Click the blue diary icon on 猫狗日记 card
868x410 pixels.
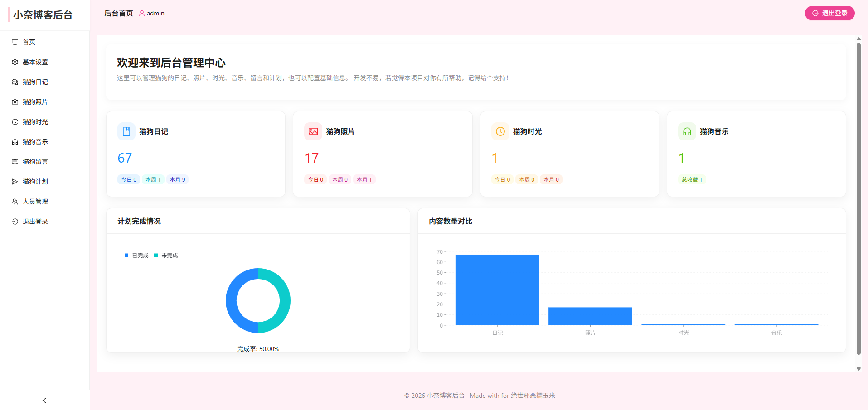[x=126, y=131]
